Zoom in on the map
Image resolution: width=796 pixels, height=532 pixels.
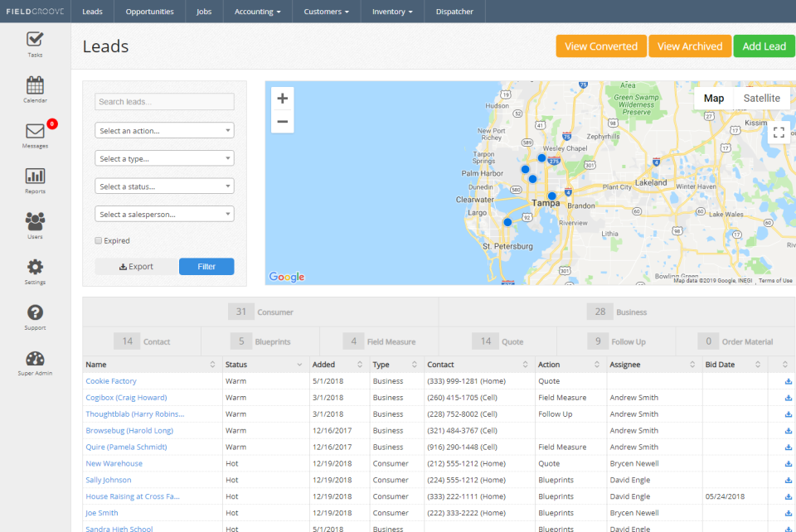[282, 98]
